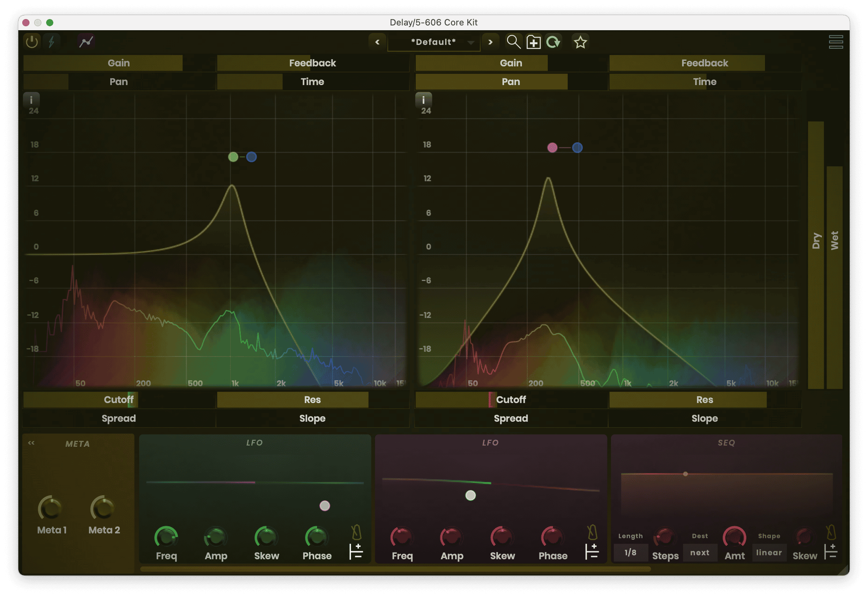The width and height of the screenshot is (868, 597).
Task: Click red LFO Amp knob
Action: point(452,537)
